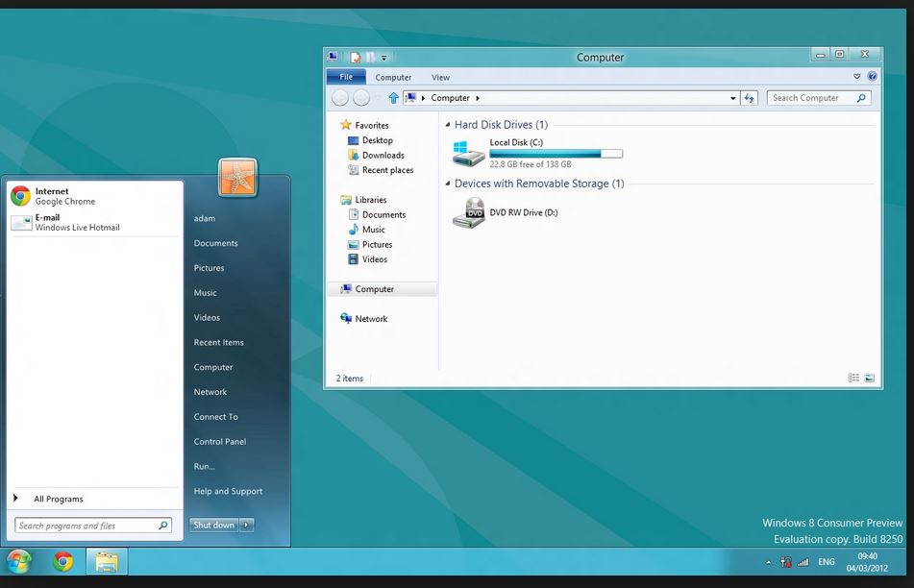Open Control Panel from start menu

click(x=220, y=442)
